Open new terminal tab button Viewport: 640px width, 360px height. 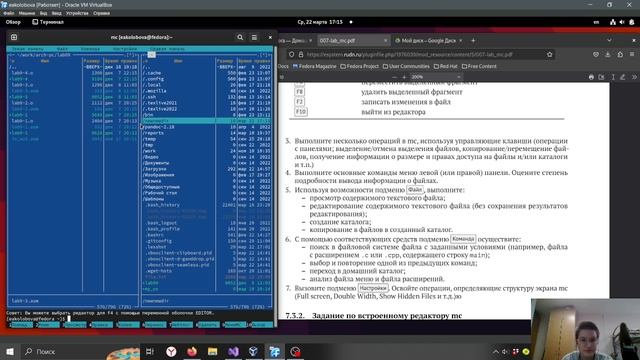tap(14, 37)
